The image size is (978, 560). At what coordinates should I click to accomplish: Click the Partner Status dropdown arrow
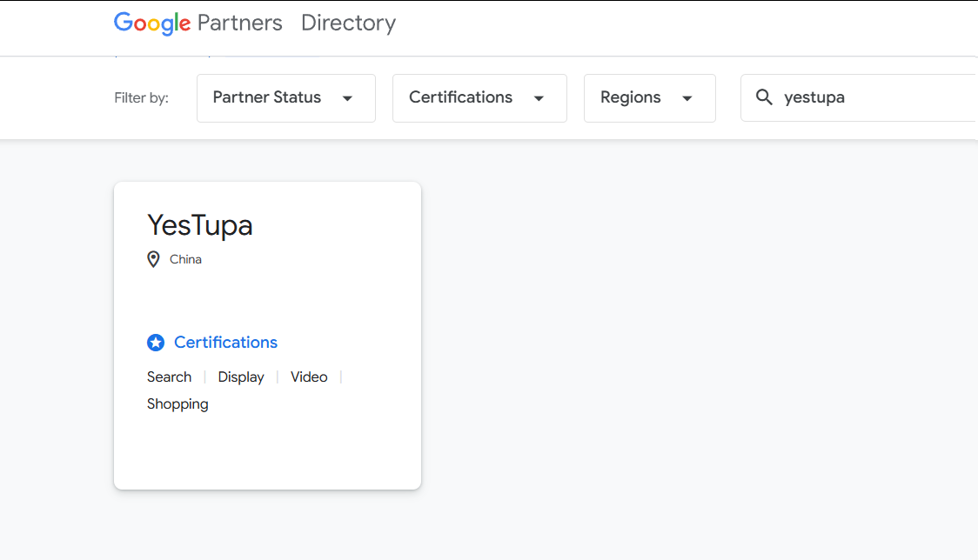click(347, 98)
